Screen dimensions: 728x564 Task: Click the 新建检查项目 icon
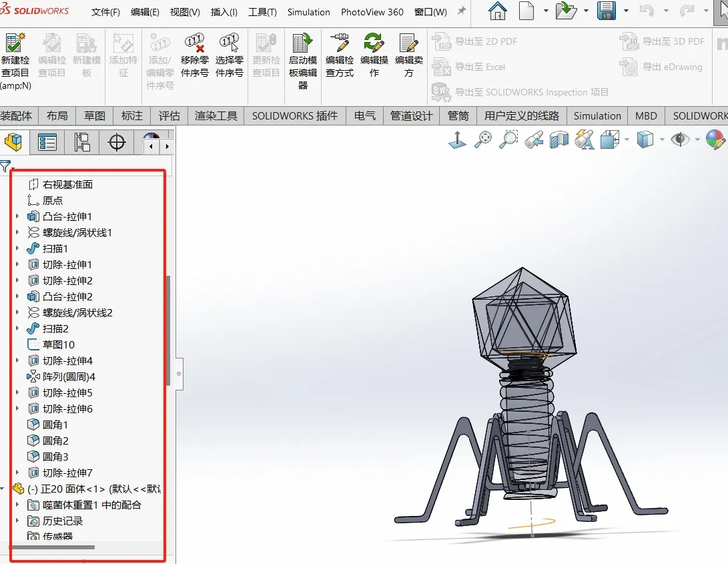tap(15, 43)
